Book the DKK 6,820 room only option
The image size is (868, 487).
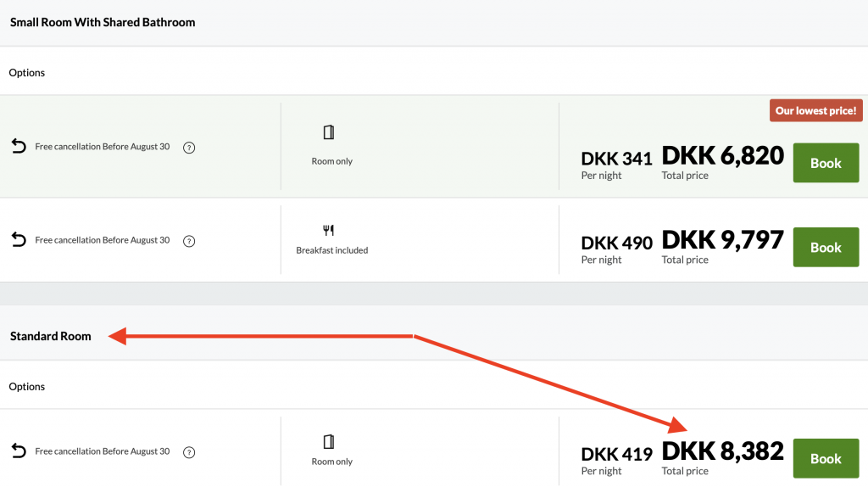(x=826, y=163)
